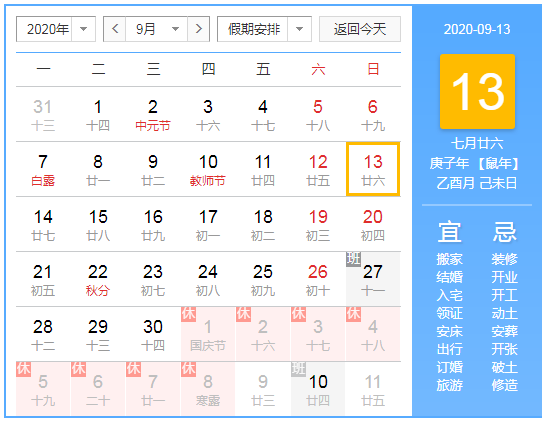547x423 pixels.
Task: Select October 11 (廿五)
Action: pos(373,389)
